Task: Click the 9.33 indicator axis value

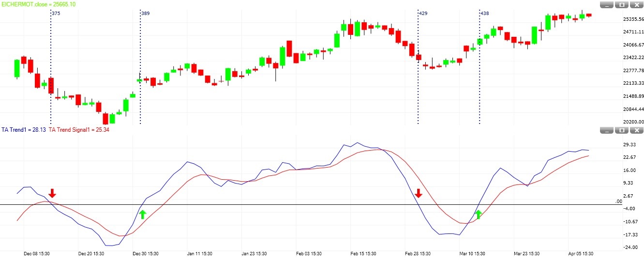Action: tap(629, 183)
